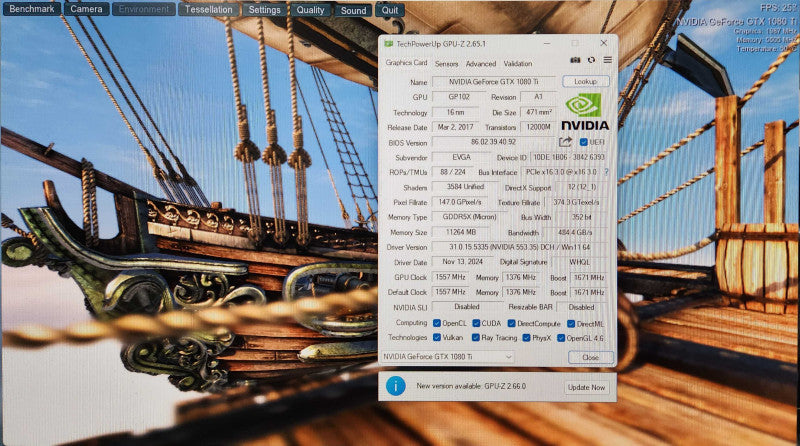Click the GPU-Z title bar app icon

pos(389,44)
